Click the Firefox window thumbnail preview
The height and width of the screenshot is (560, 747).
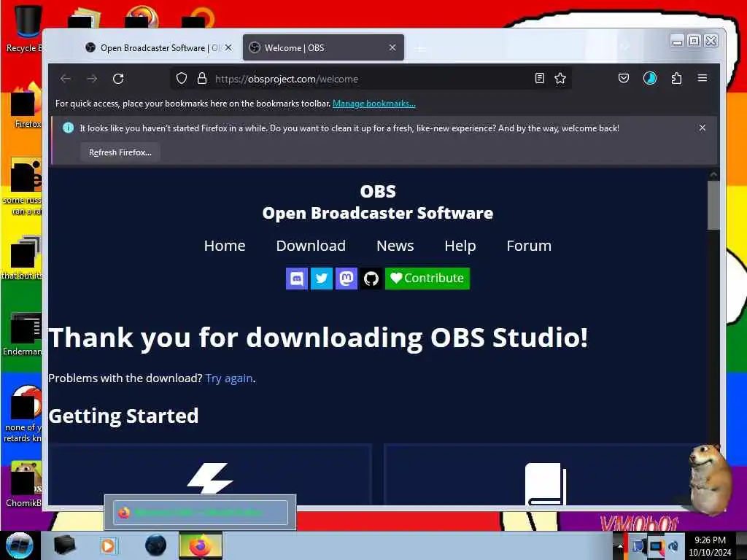[201, 513]
